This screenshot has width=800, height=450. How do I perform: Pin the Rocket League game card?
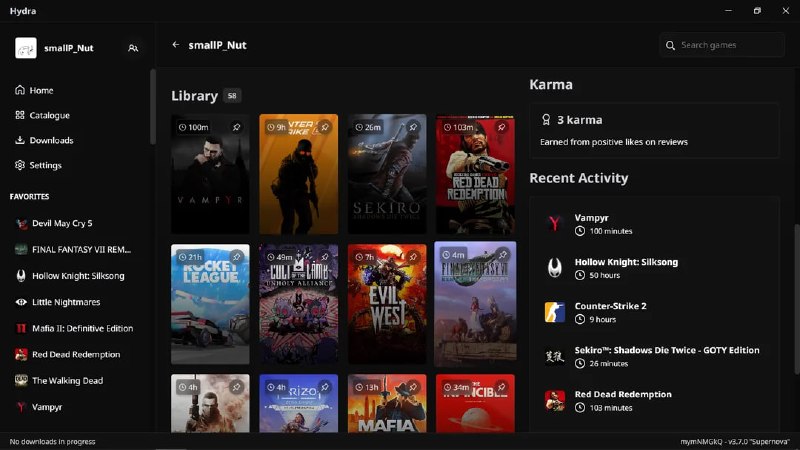(x=236, y=257)
